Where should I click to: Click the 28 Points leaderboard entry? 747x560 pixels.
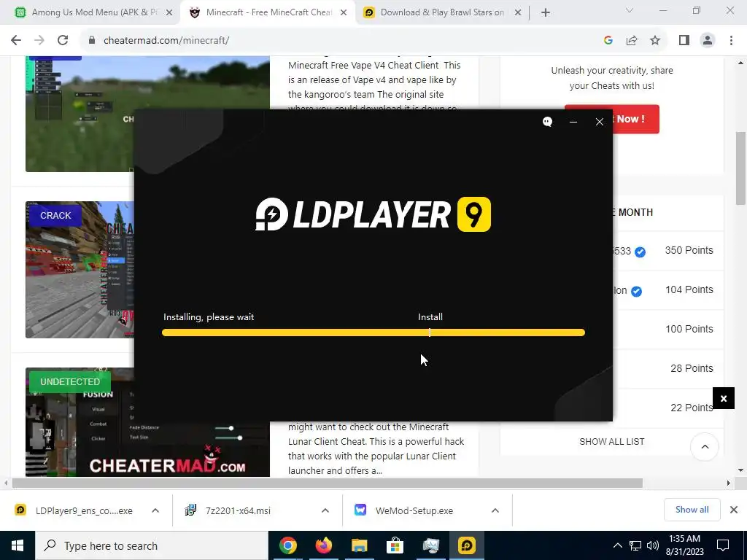click(692, 368)
